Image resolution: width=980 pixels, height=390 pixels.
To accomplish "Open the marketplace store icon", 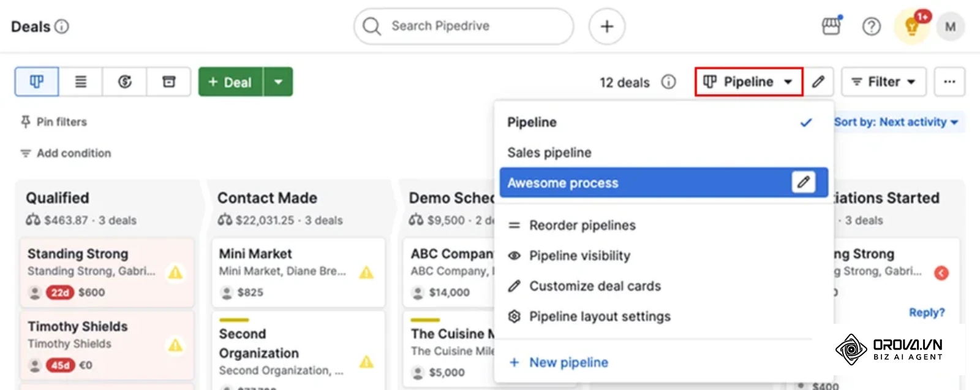I will coord(831,26).
